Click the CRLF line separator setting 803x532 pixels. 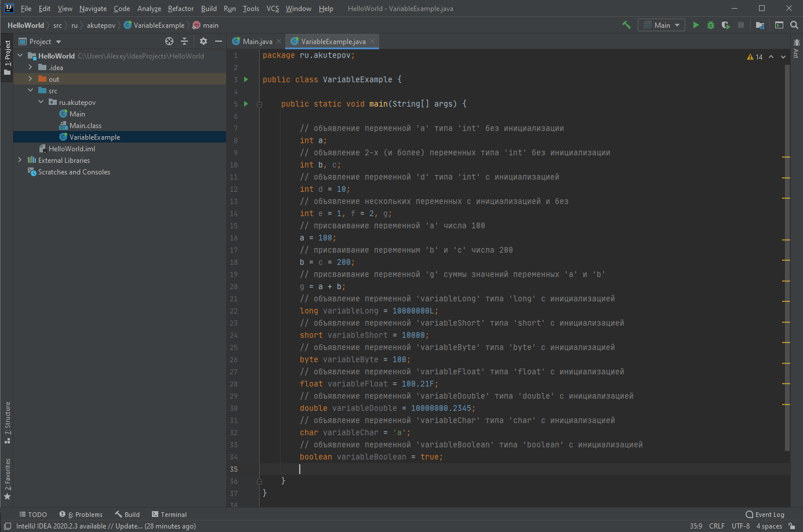[717, 526]
